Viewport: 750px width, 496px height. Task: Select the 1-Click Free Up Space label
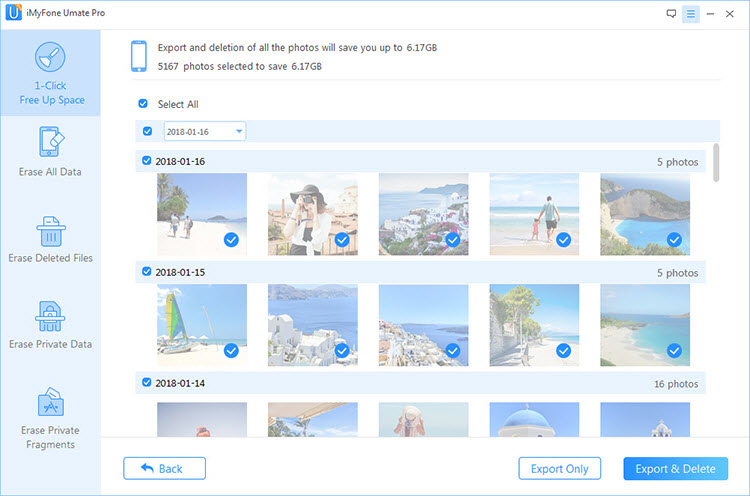52,93
